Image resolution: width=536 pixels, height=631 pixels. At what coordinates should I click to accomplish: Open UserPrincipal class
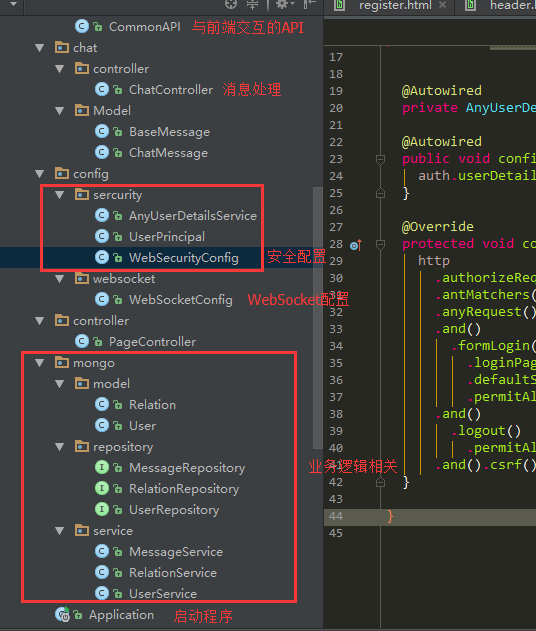pos(167,237)
